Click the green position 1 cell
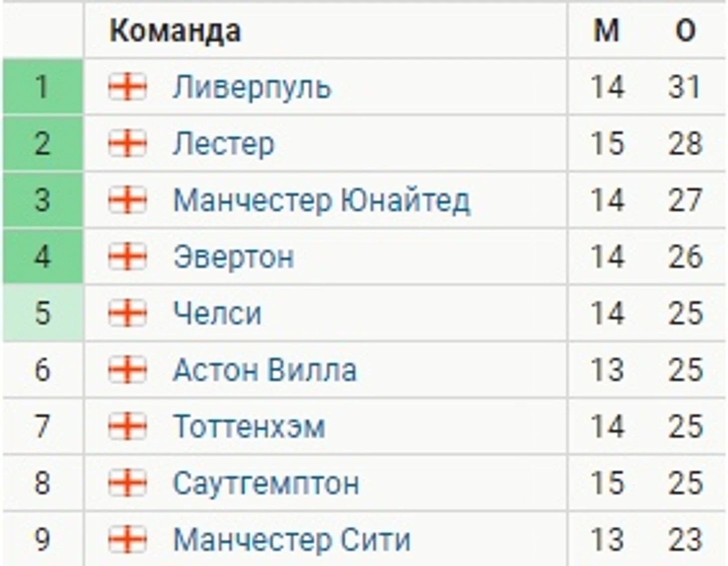 pos(43,87)
